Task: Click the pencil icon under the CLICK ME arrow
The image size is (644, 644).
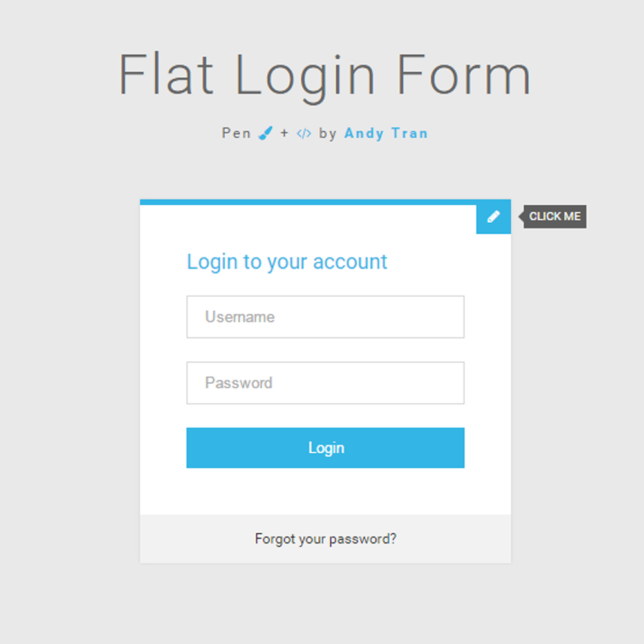Action: 493,216
